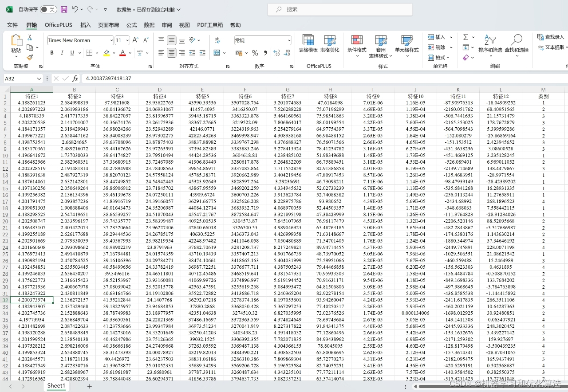This screenshot has width=568, height=392.
Task: Click the Undo arrow in title bar
Action: click(75, 9)
